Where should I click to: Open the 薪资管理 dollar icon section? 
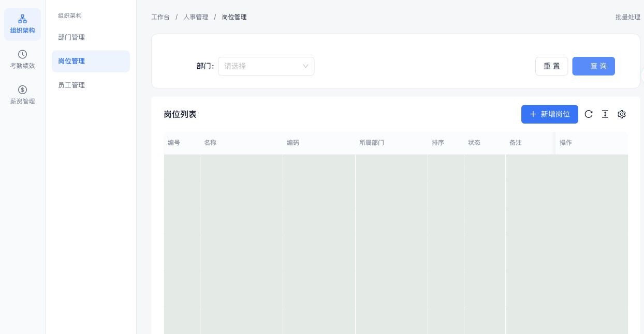(22, 95)
